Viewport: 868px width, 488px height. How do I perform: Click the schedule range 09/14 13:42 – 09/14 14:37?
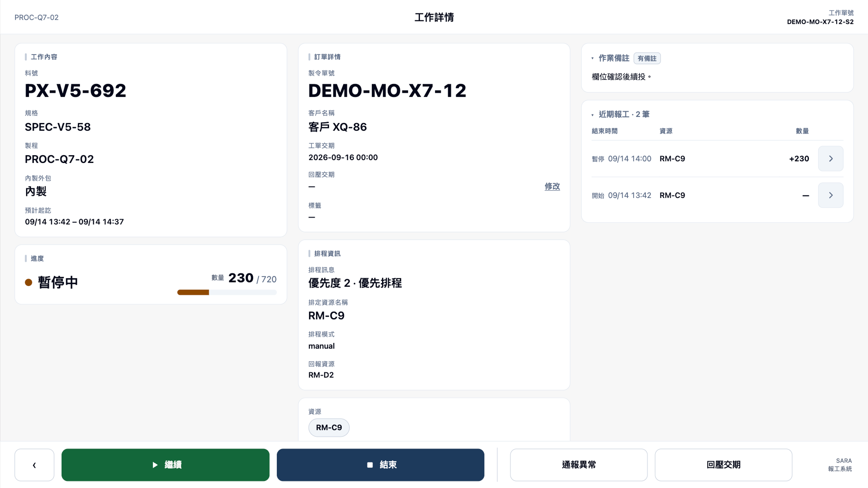pyautogui.click(x=74, y=222)
